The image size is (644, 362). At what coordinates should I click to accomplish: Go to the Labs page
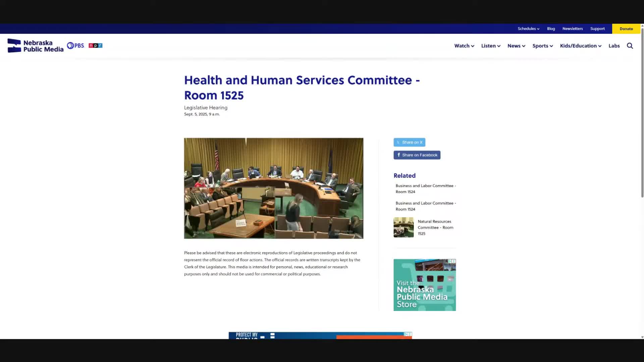[614, 46]
